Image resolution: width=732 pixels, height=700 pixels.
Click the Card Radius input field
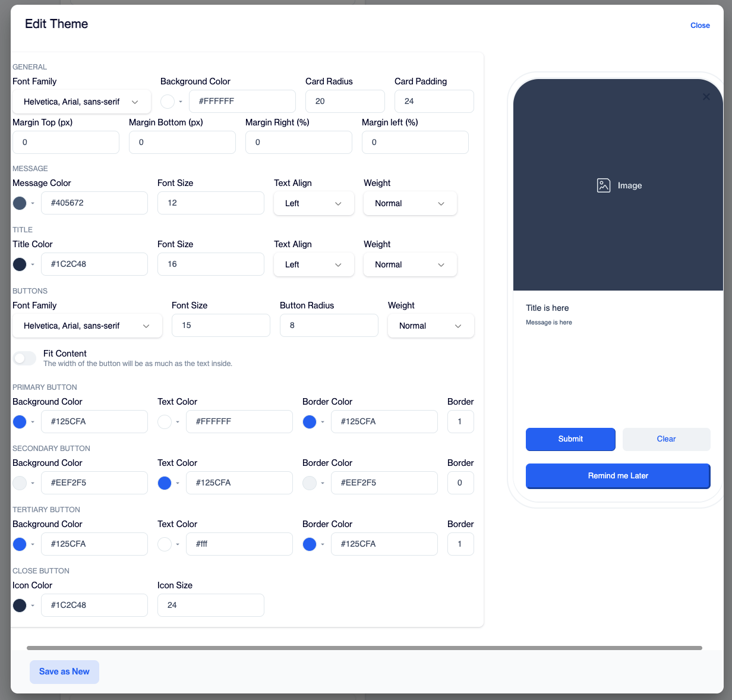345,102
